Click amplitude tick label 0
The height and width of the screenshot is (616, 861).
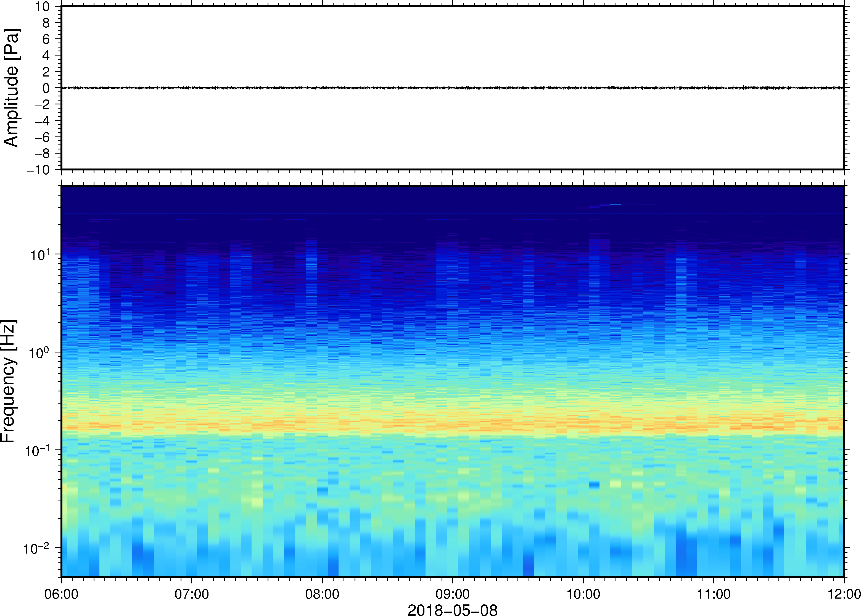46,88
